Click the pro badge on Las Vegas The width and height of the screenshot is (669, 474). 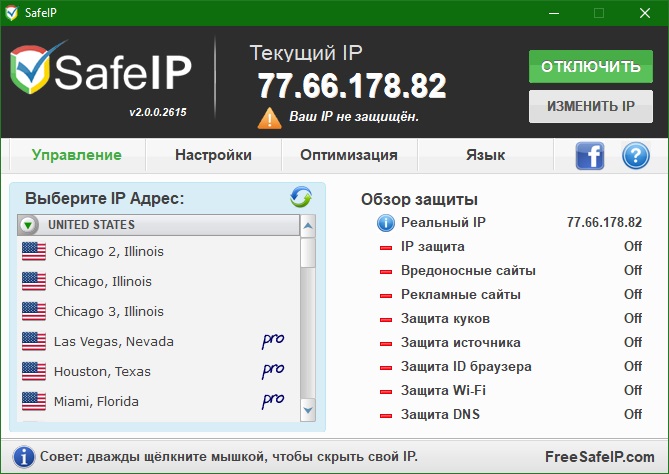(273, 340)
